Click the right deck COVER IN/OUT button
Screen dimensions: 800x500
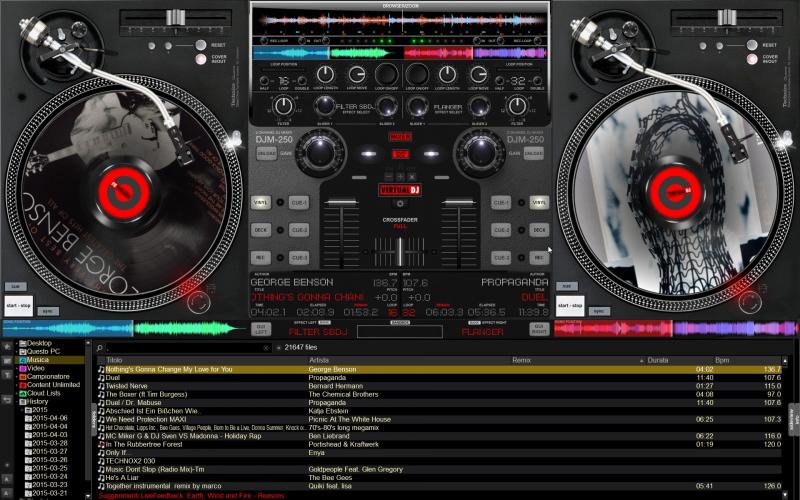[x=752, y=59]
